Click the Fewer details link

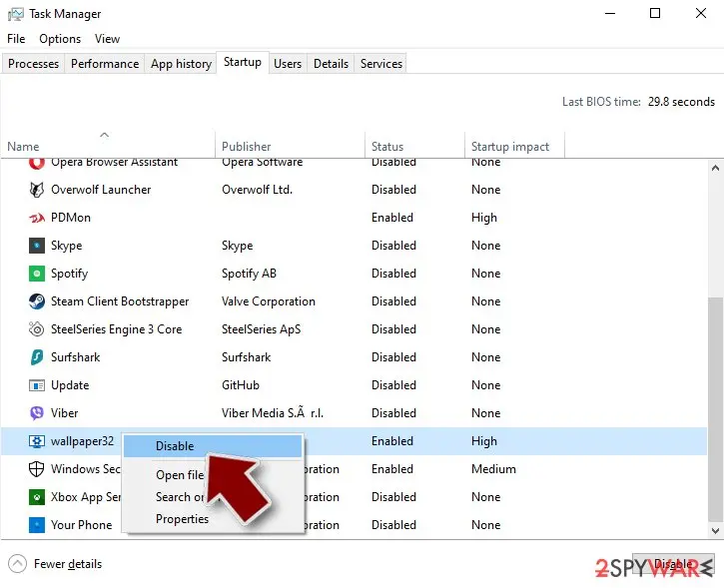click(68, 564)
